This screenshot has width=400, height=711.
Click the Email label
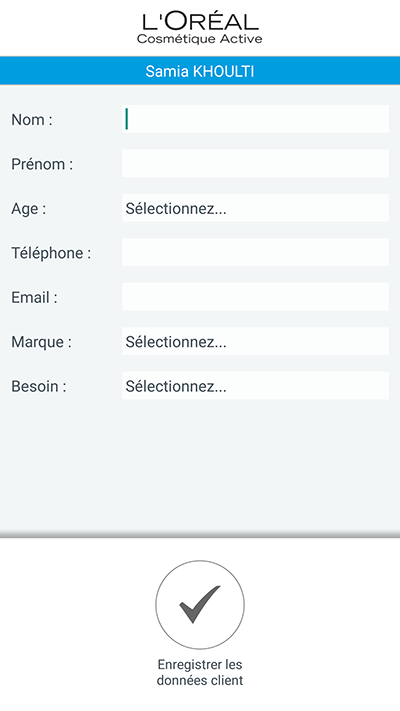point(34,297)
